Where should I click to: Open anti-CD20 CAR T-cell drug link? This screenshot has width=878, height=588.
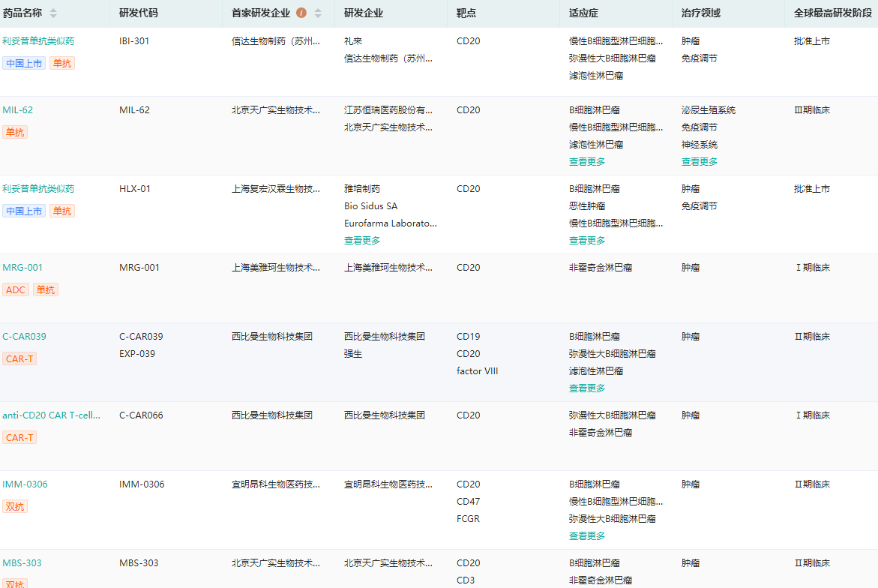coord(52,415)
